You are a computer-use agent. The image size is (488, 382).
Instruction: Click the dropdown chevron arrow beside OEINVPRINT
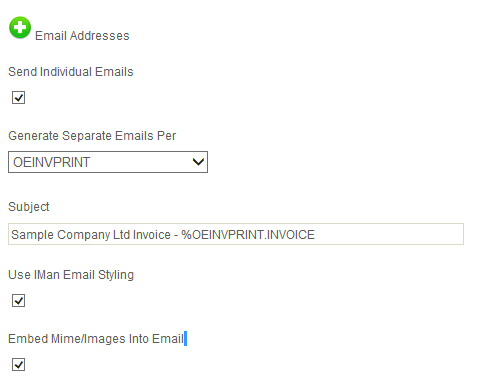pos(198,162)
